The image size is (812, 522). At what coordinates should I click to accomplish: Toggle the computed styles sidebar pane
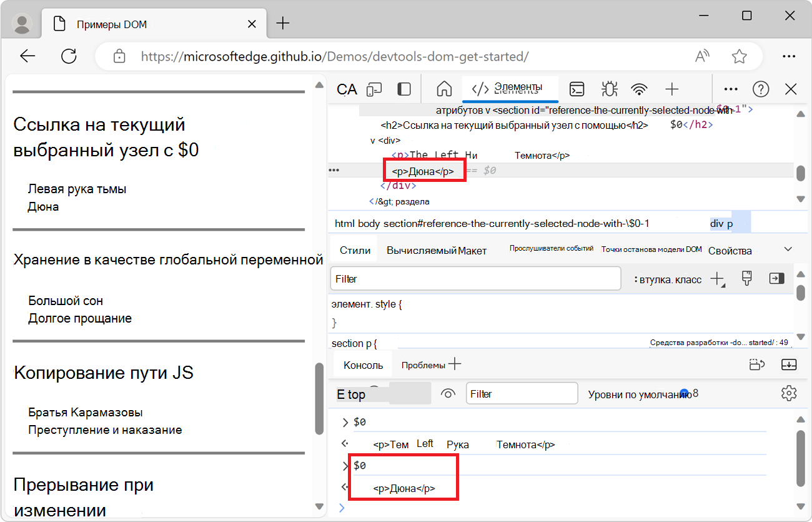point(776,279)
